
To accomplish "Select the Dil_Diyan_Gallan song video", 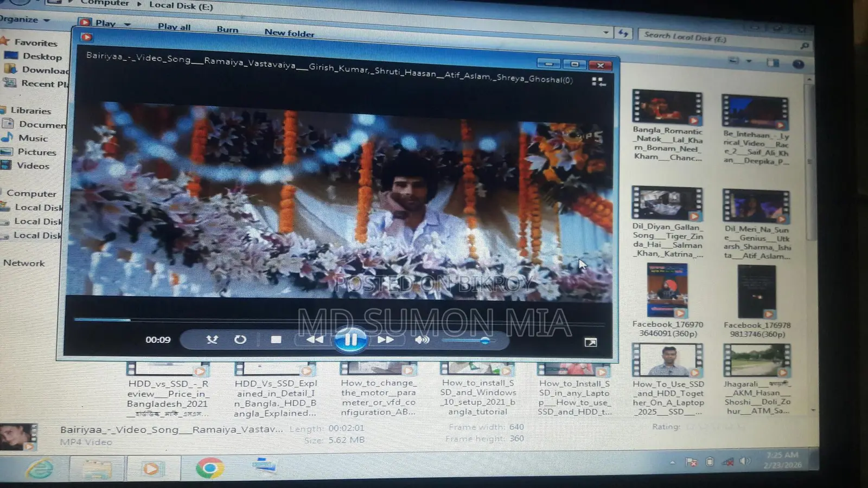I will (667, 222).
